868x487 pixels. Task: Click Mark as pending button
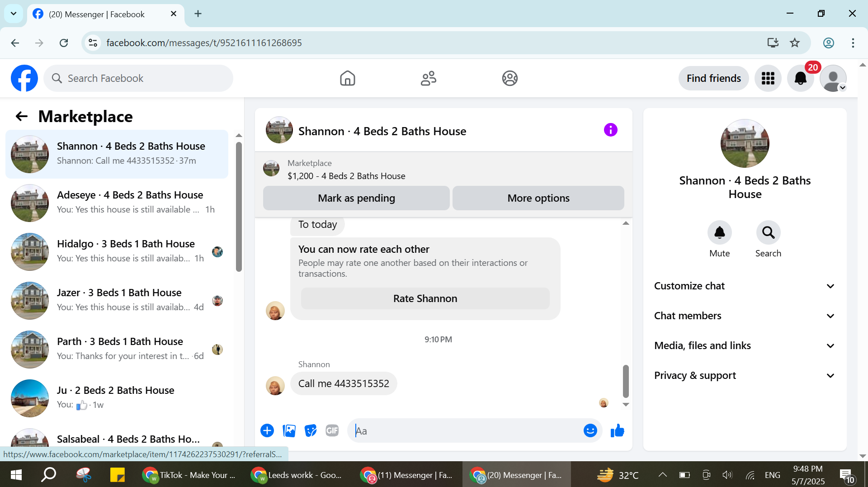click(356, 198)
